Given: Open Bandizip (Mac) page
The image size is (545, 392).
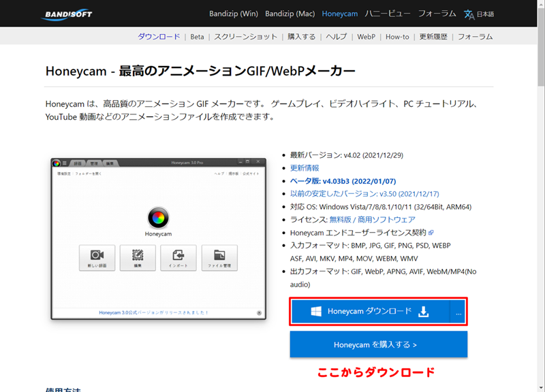Looking at the screenshot, I should click(x=290, y=14).
